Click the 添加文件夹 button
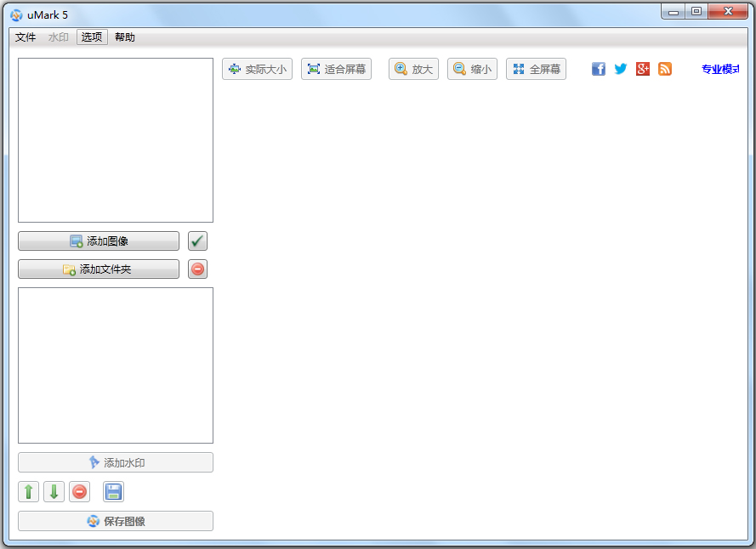 tap(99, 269)
